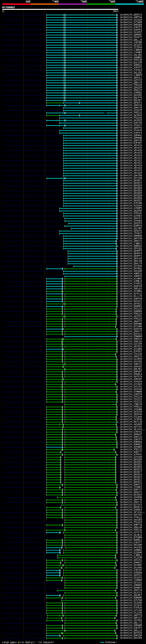The image size is (146, 644).
Task: Click the green ~80% identity legend segment
Action: pos(101,4)
